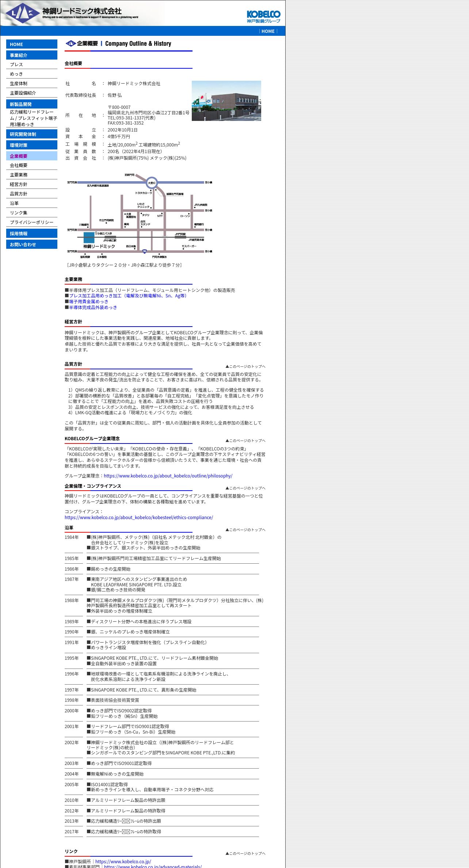Open 端子用貴金属めっき link
This screenshot has width=469, height=868.
point(89,302)
